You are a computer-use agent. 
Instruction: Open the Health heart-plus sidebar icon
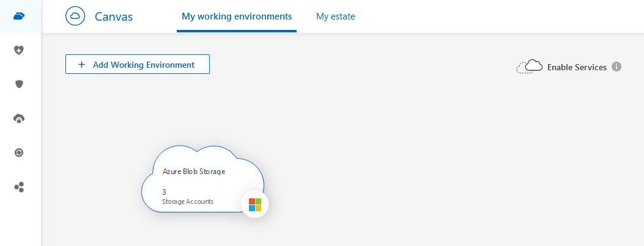point(20,50)
